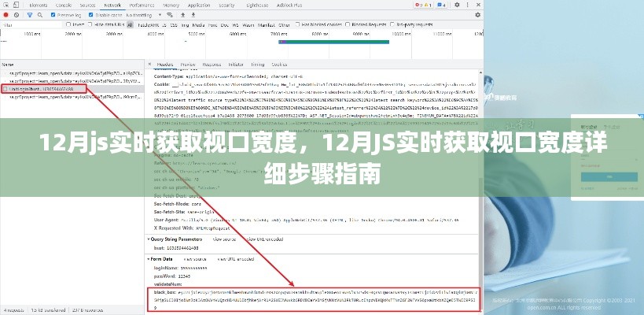Screen dimensions: 644x315
Task: Click into the network Filter text field
Action: 31,24
